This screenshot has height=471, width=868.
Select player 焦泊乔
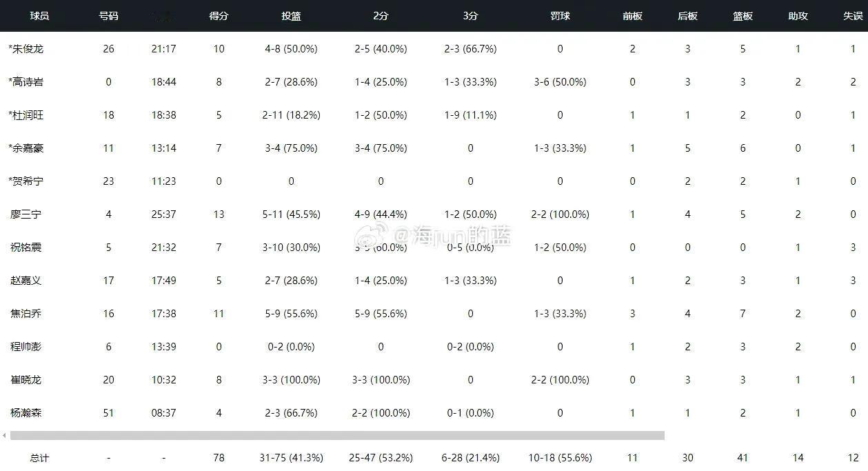(x=26, y=314)
